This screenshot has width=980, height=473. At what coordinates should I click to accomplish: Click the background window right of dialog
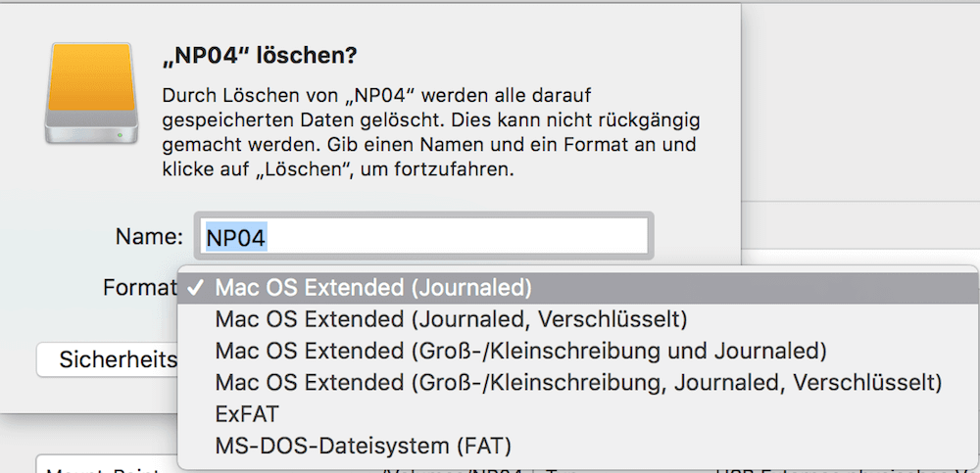(860, 100)
